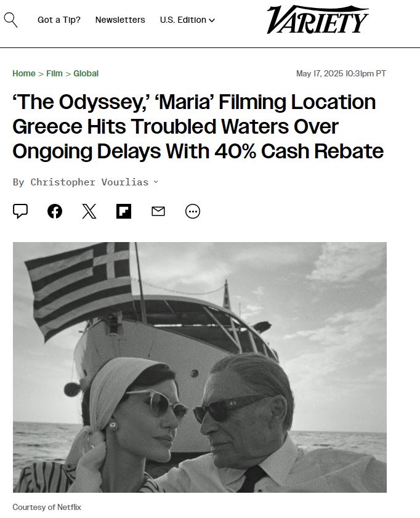Expand the U.S. Edition dropdown

(187, 20)
